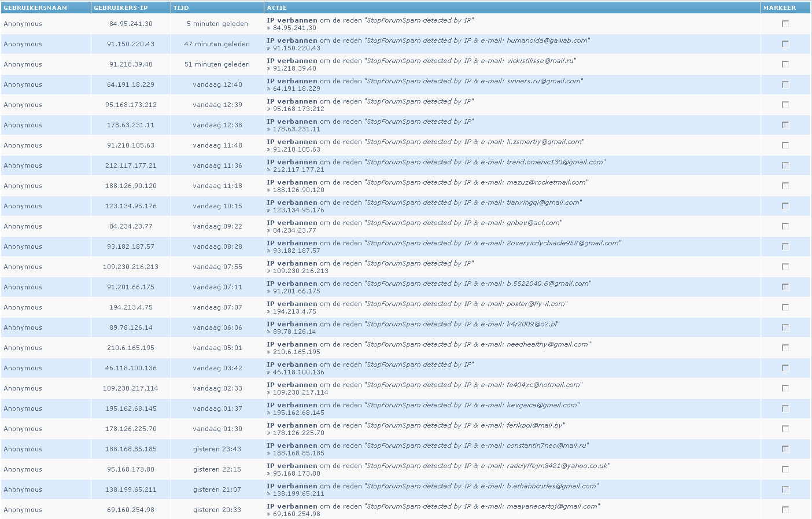Tick the checkbox for the 91.150.220.43 row
812x519 pixels.
(785, 44)
